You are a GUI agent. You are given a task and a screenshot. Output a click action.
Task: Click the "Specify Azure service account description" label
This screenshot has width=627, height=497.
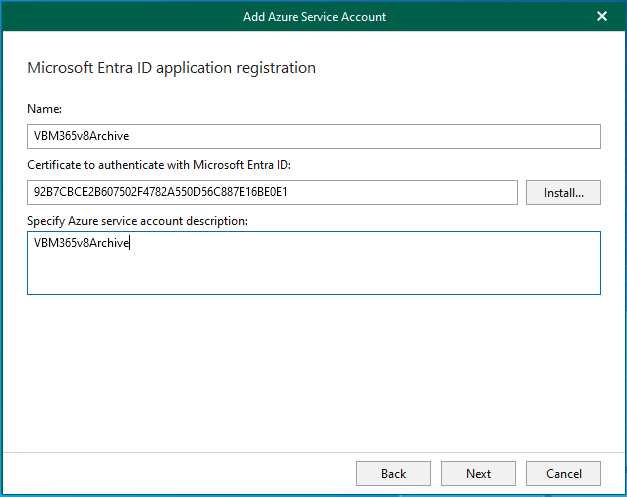(137, 220)
